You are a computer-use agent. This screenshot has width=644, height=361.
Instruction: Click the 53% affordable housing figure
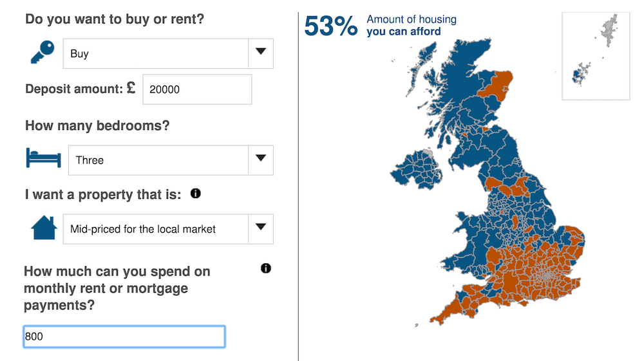pos(330,26)
